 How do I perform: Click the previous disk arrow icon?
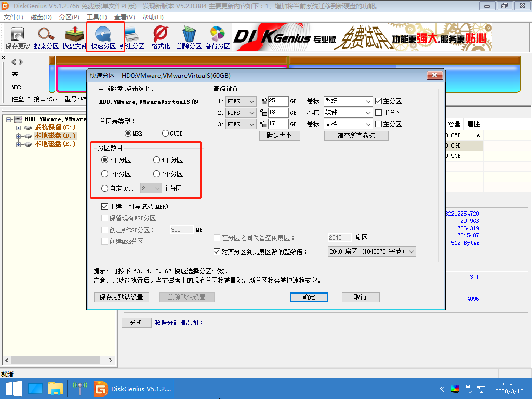[14, 62]
